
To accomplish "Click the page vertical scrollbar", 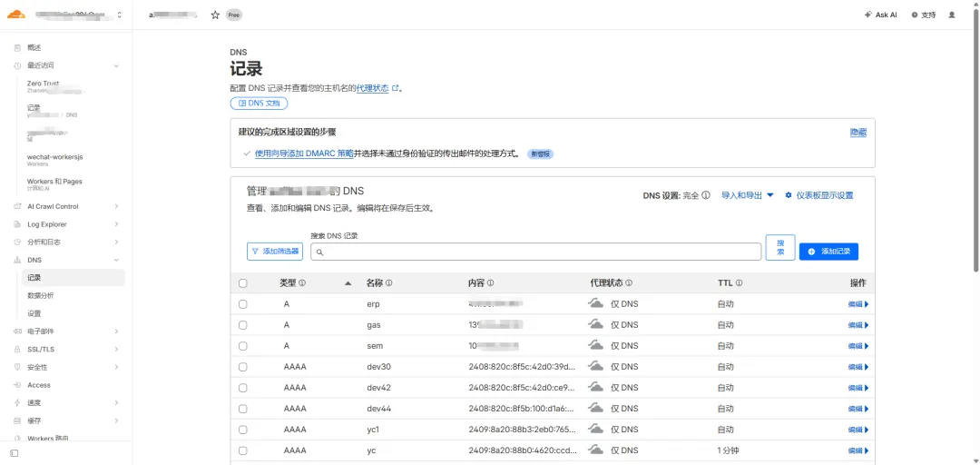I will point(976,142).
